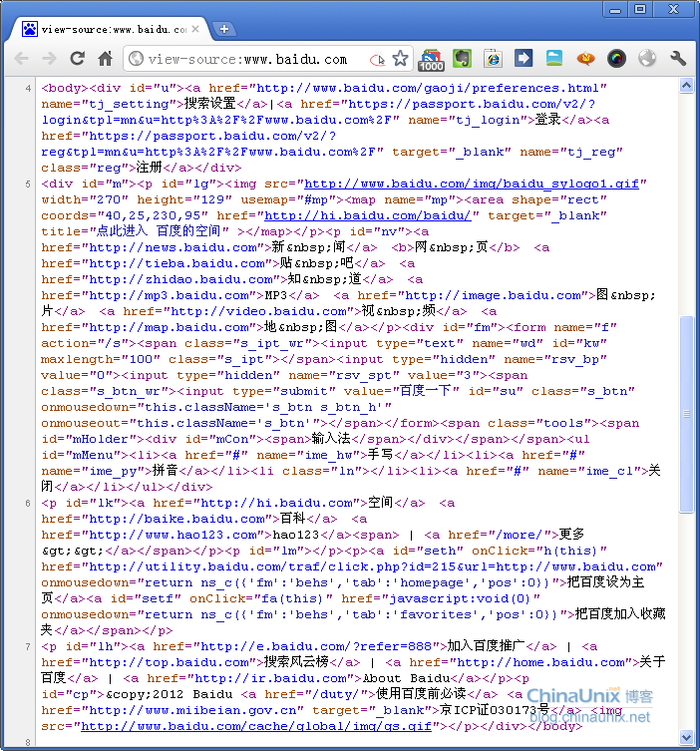Click the blue arrow extension icon
Screen dimensions: 700x751
pyautogui.click(x=524, y=59)
